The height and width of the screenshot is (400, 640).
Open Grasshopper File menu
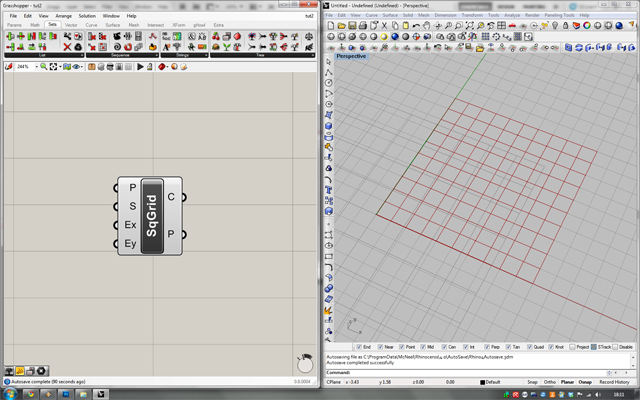[13, 16]
